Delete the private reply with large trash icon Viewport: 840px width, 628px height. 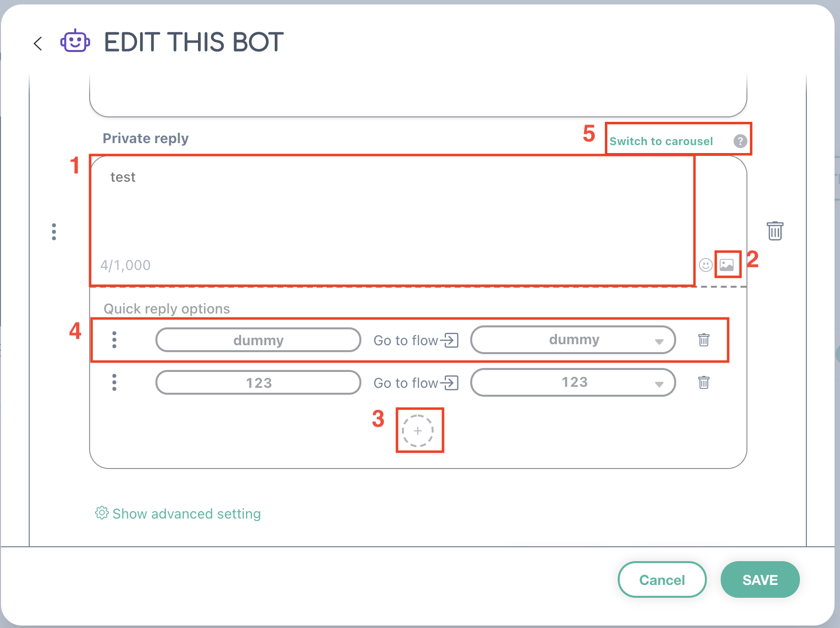point(775,231)
